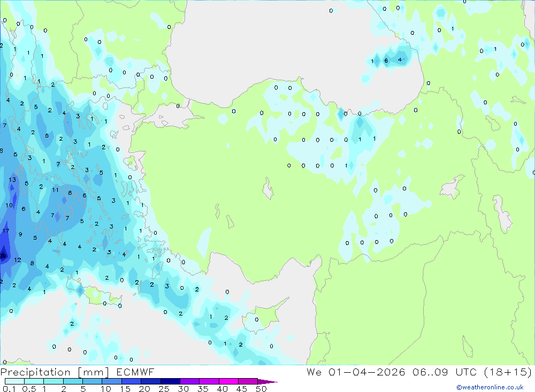
Task: Click the 'Precipitation [mm]' title text
Action: tap(55, 372)
